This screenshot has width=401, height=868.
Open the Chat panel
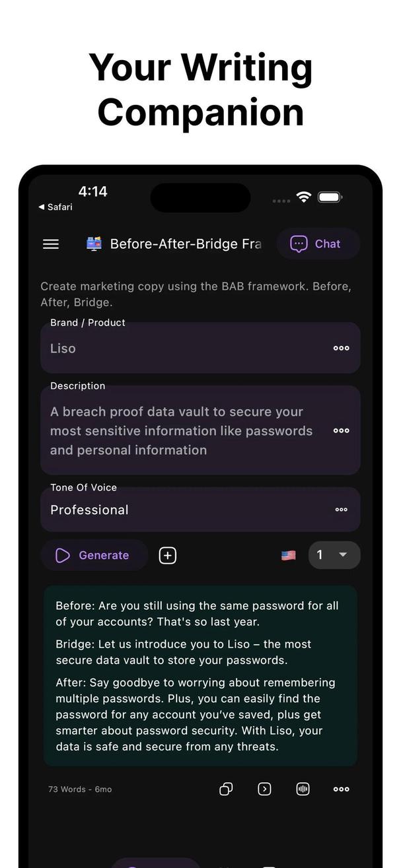pos(318,244)
